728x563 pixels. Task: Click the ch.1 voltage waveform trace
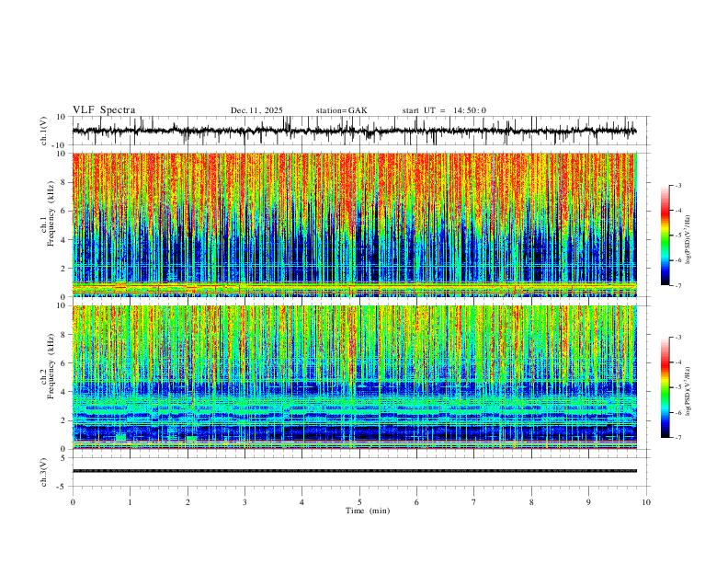click(354, 131)
